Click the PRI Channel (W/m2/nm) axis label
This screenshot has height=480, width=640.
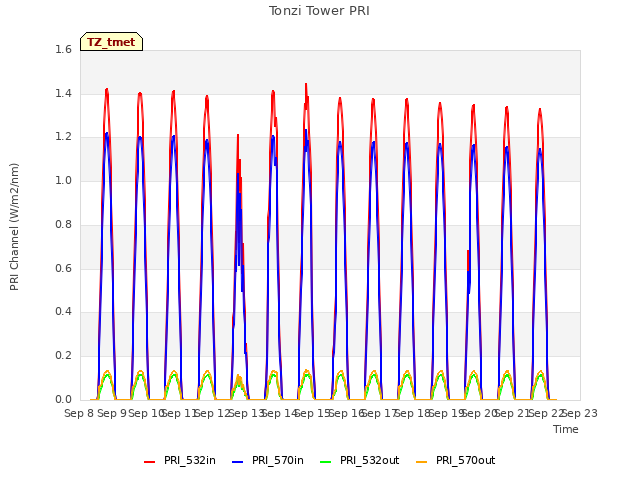point(14,227)
